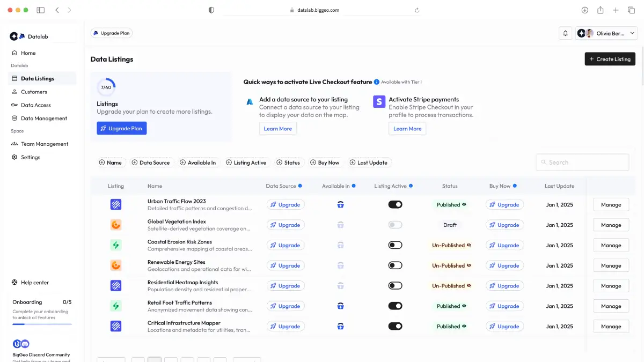Viewport: 644px width, 362px height.
Task: Click the Urban Traffic Flow 2023 listing icon
Action: click(x=116, y=204)
